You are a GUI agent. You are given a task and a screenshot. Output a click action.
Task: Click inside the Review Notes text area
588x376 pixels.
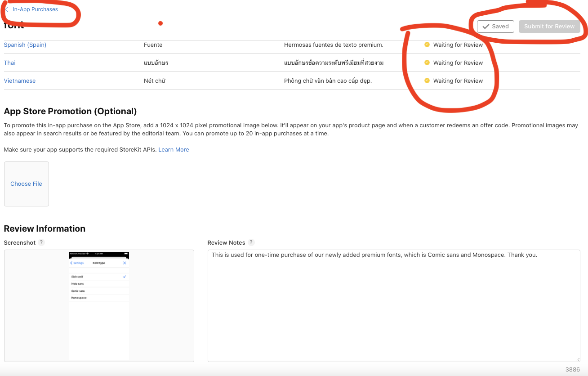pos(393,306)
